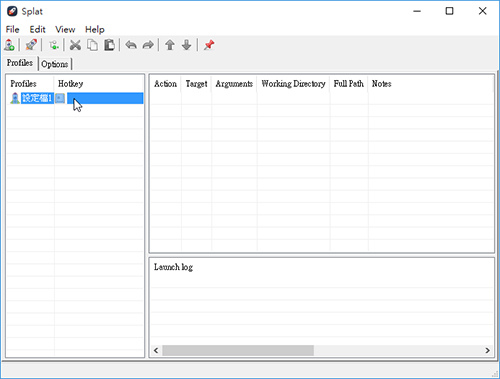The image size is (500, 379).
Task: Click the launch log horizontal scrollbar thumb
Action: click(x=238, y=350)
